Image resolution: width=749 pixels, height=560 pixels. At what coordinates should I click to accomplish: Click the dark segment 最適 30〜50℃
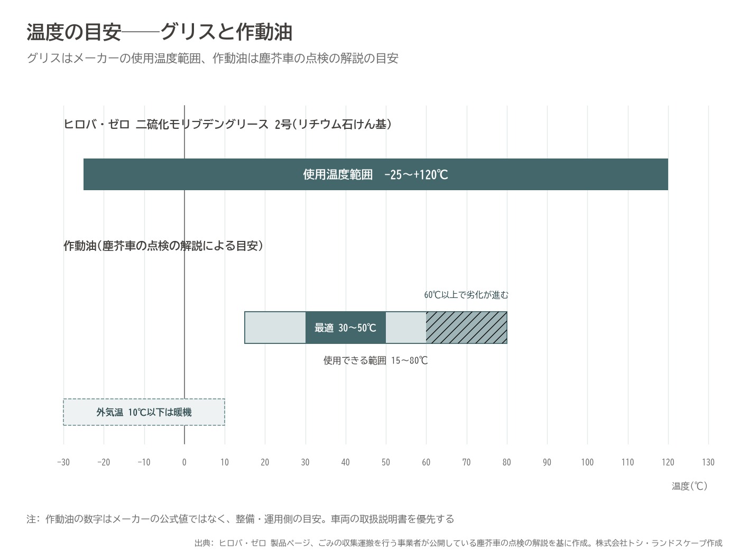(x=346, y=328)
